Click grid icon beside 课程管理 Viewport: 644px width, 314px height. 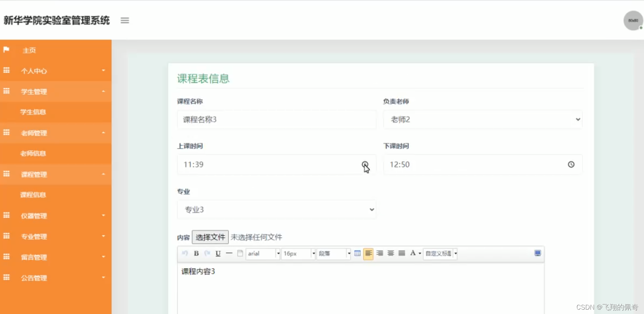[x=7, y=174]
